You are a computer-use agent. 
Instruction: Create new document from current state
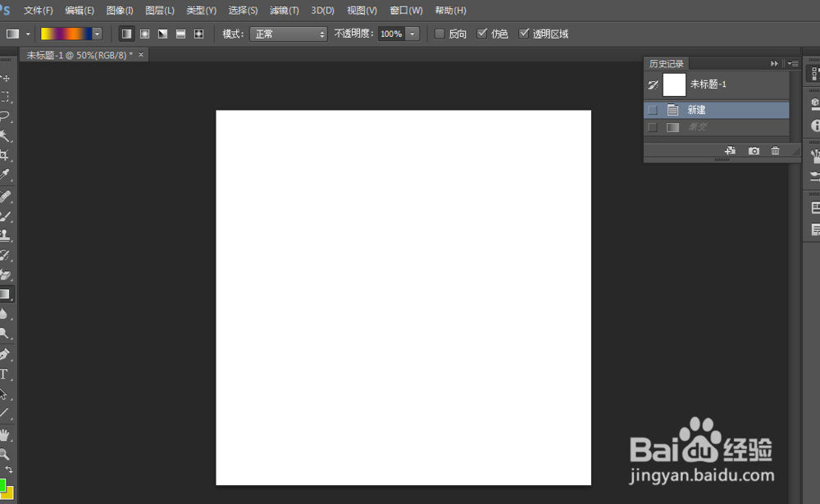pos(730,151)
